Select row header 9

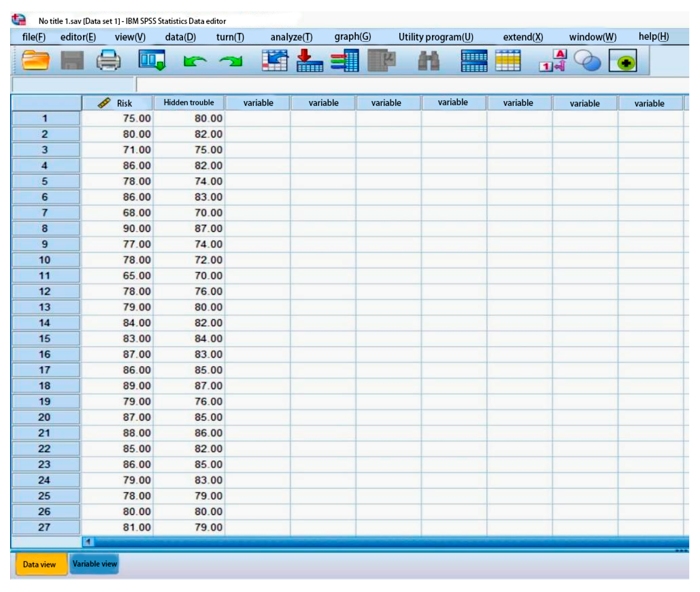(46, 244)
